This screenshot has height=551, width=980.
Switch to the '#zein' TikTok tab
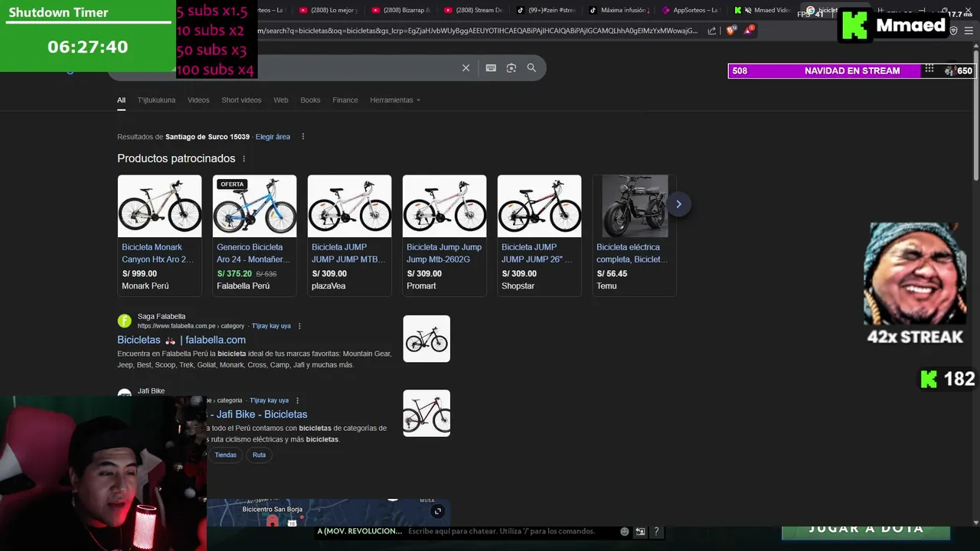pyautogui.click(x=545, y=10)
